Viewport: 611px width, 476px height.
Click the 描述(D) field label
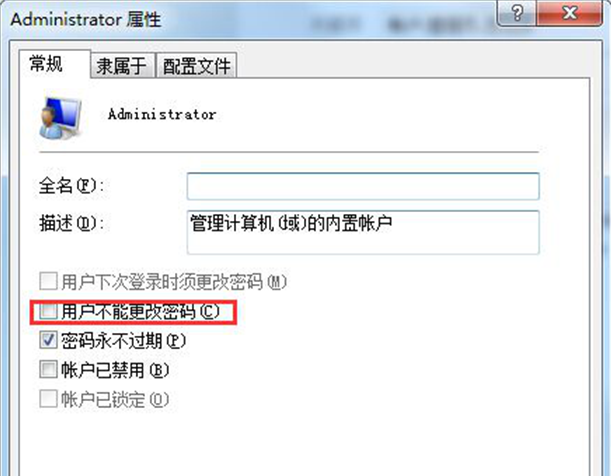click(x=72, y=224)
